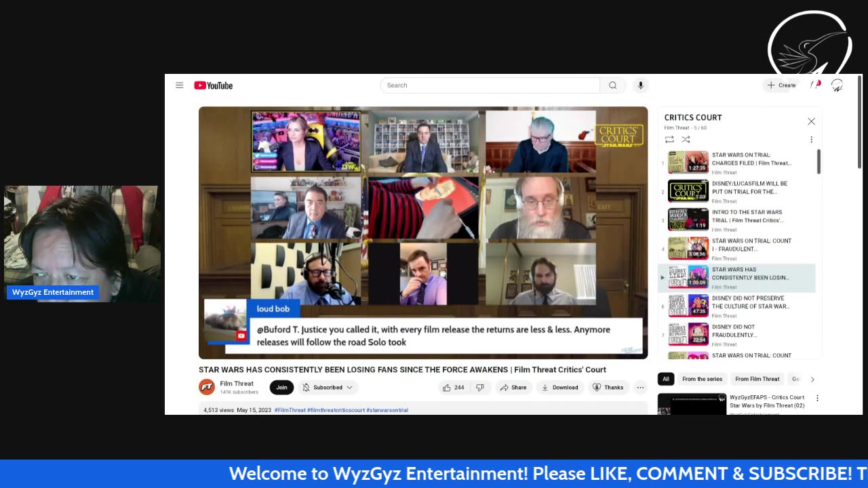Open the Film Threat channel avatar
The height and width of the screenshot is (488, 868).
[207, 387]
